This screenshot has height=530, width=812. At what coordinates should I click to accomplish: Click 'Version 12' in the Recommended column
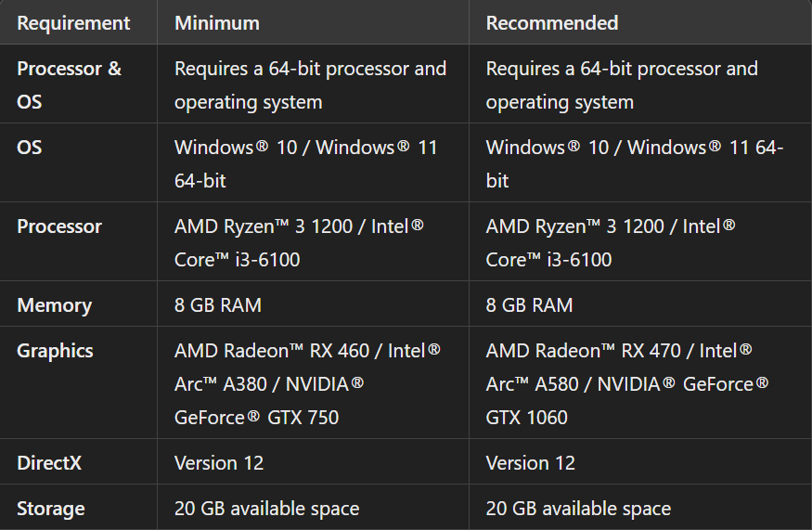pos(531,462)
